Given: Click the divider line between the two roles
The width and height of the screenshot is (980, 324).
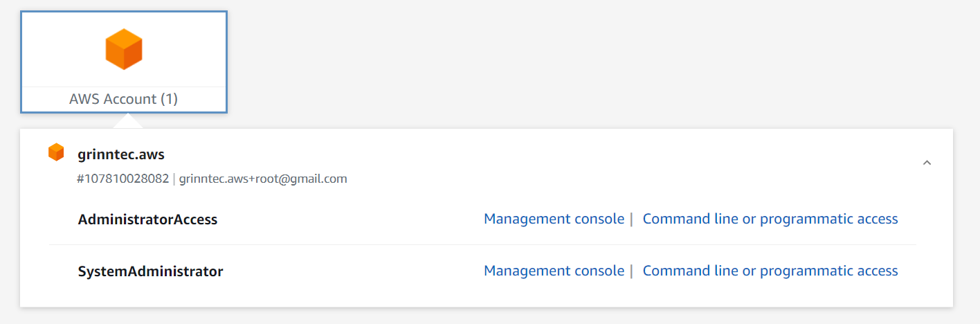Looking at the screenshot, I should [482, 244].
